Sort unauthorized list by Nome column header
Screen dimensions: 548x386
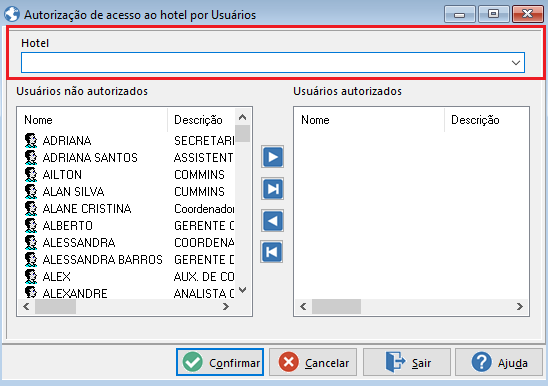click(x=93, y=120)
